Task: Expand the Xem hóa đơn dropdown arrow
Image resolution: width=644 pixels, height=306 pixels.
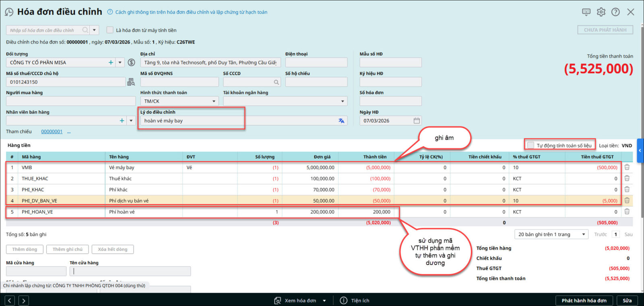Action: pos(324,301)
